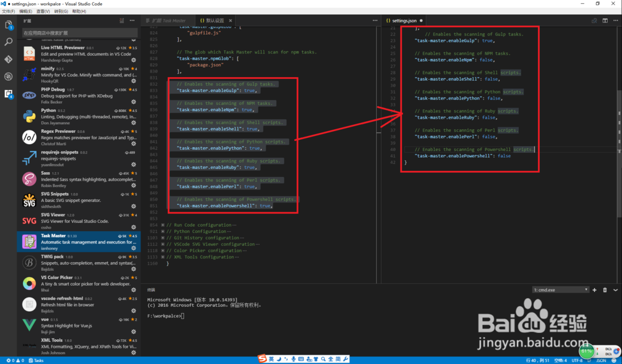Switch to the settings.json tab
This screenshot has height=364, width=622.
click(403, 20)
